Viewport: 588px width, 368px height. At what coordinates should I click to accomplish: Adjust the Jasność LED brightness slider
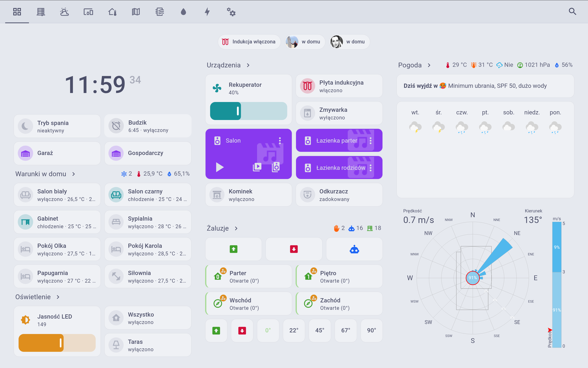point(57,343)
